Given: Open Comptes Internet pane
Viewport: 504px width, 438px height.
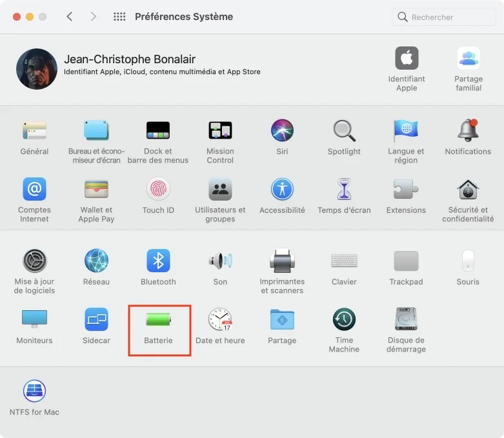Looking at the screenshot, I should tap(34, 189).
